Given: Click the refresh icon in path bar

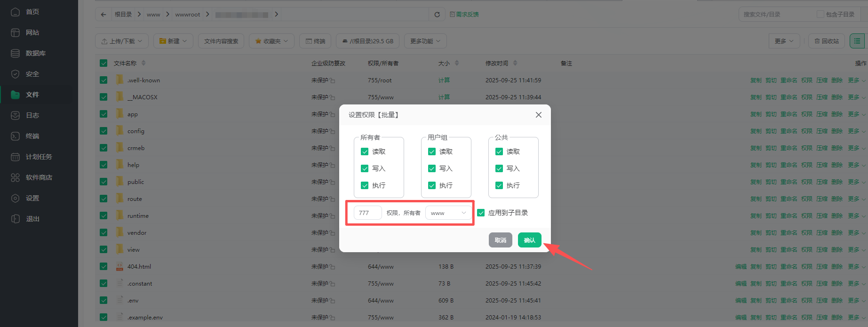Looking at the screenshot, I should pos(437,15).
